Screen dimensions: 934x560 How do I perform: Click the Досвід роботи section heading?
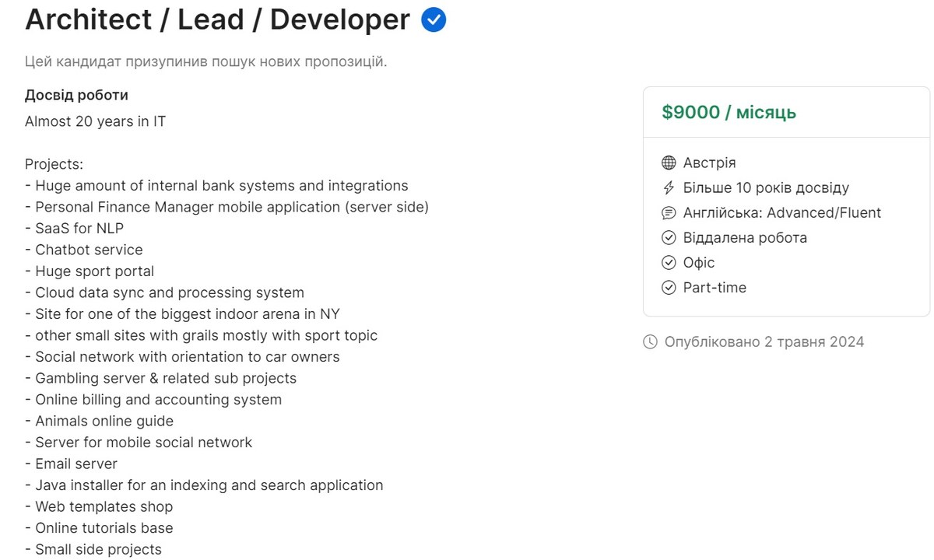click(x=76, y=95)
